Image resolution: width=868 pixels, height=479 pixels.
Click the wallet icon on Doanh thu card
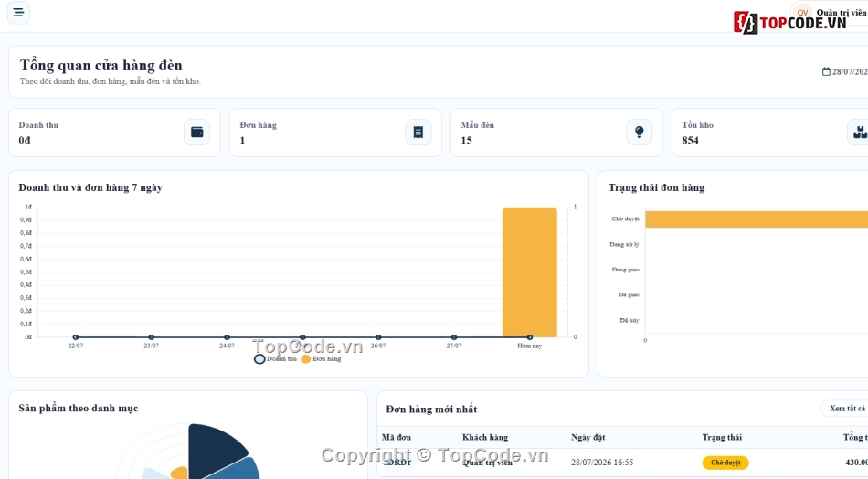[x=197, y=133]
